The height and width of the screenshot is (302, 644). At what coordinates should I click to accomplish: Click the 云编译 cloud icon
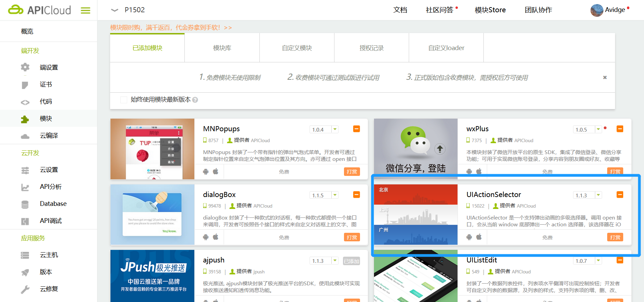25,136
